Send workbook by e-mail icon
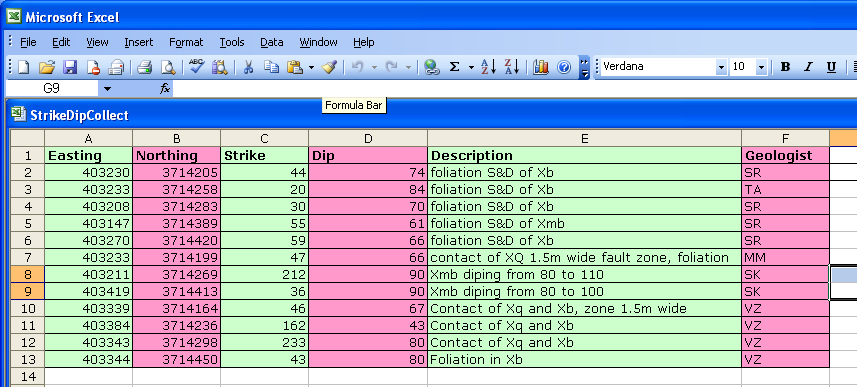The image size is (857, 387). click(116, 67)
